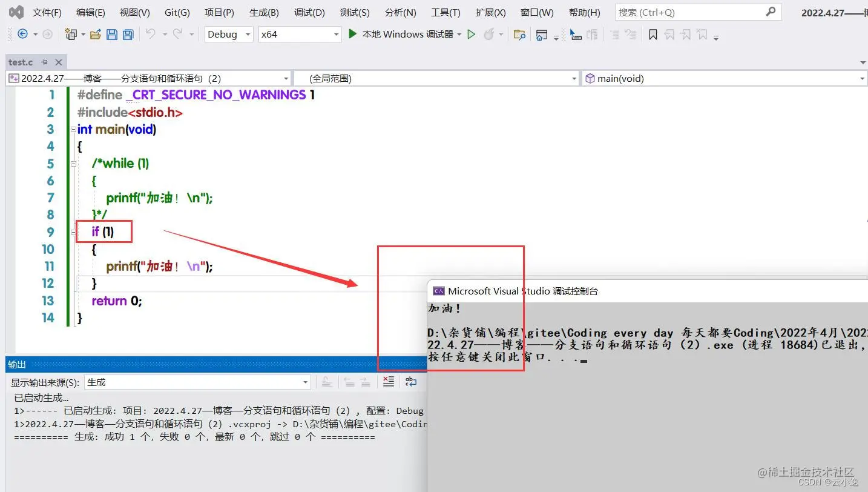The height and width of the screenshot is (492, 868).
Task: Click the Redo arrow icon
Action: tap(177, 34)
